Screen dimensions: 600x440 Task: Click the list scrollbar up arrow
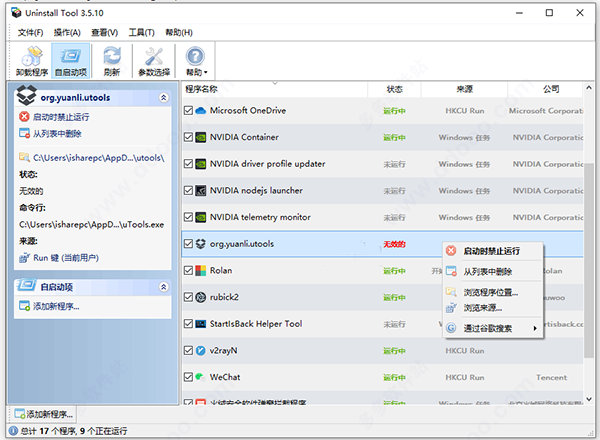tap(589, 88)
